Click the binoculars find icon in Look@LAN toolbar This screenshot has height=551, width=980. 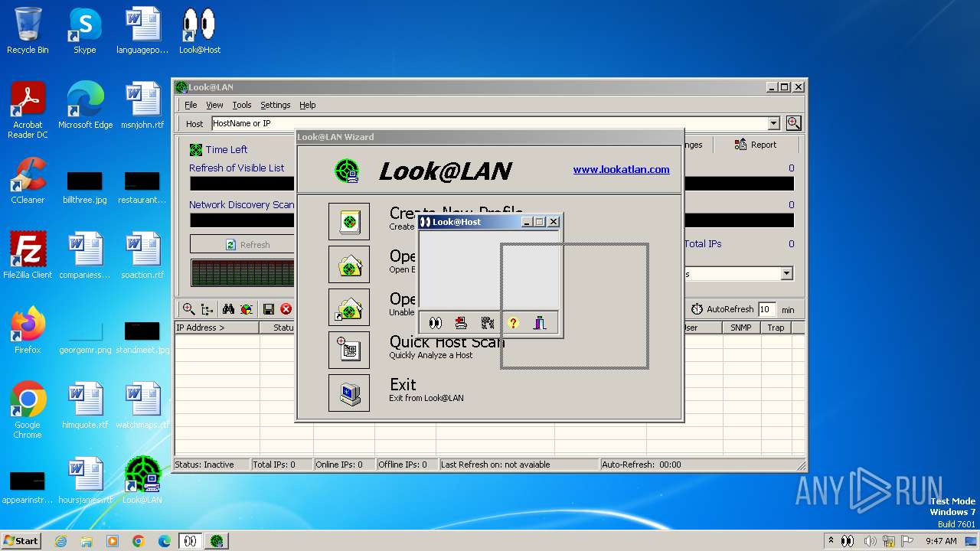pyautogui.click(x=228, y=309)
